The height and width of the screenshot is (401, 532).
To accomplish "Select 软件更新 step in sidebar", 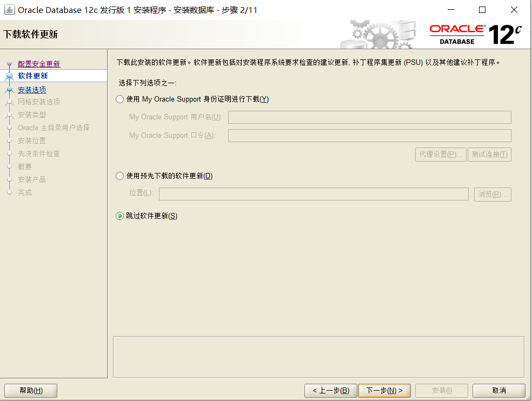I will (x=33, y=76).
